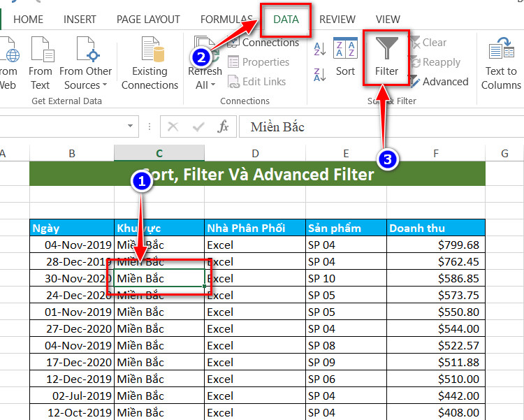Image resolution: width=524 pixels, height=420 pixels.
Task: Click the Ngày header cell
Action: [72, 228]
